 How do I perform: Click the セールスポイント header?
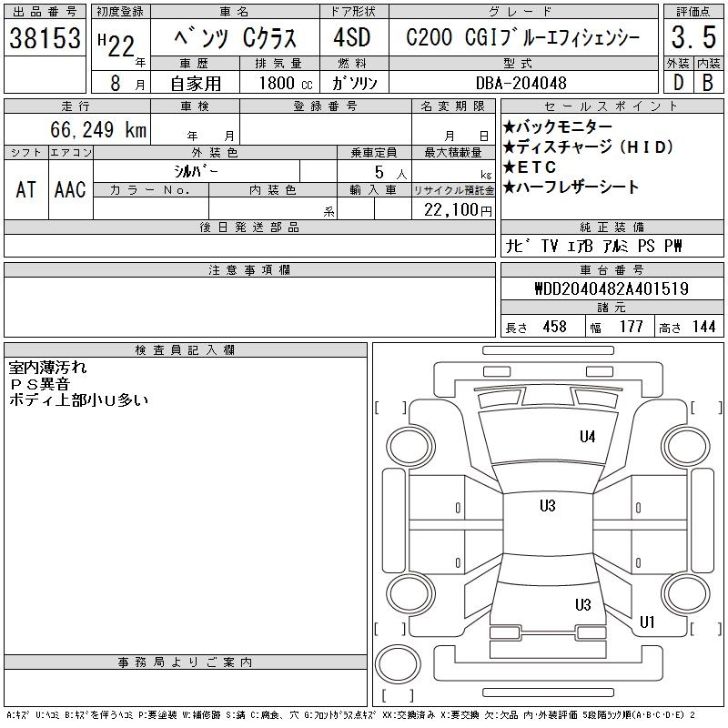[x=612, y=106]
